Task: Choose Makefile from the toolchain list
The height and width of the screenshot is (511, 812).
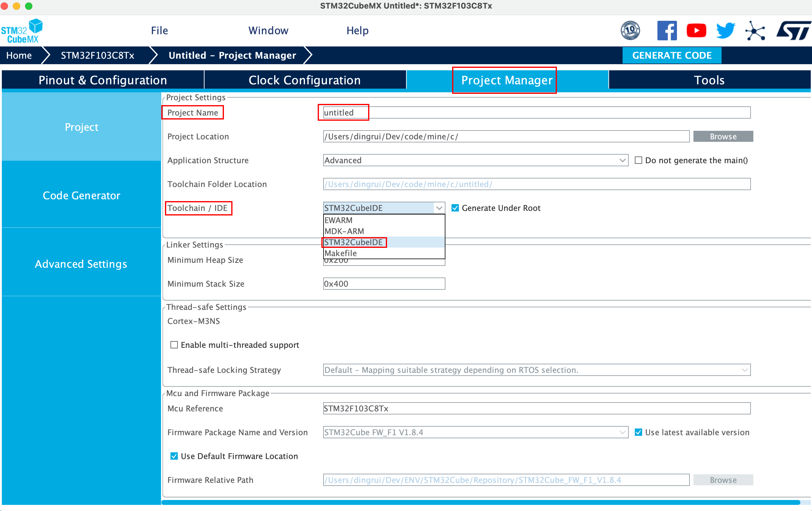Action: [x=341, y=253]
